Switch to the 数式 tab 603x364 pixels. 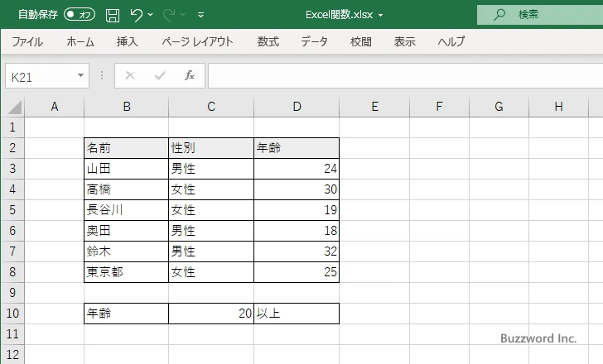268,41
